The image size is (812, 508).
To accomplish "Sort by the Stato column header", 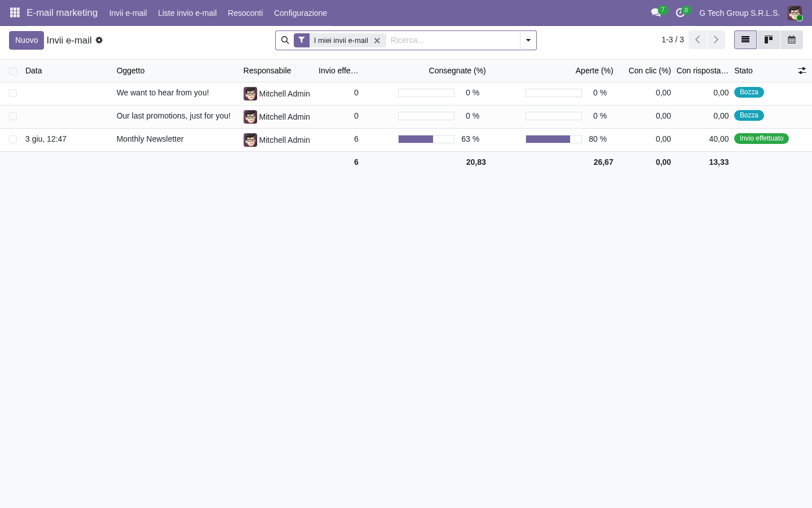I will click(x=743, y=71).
